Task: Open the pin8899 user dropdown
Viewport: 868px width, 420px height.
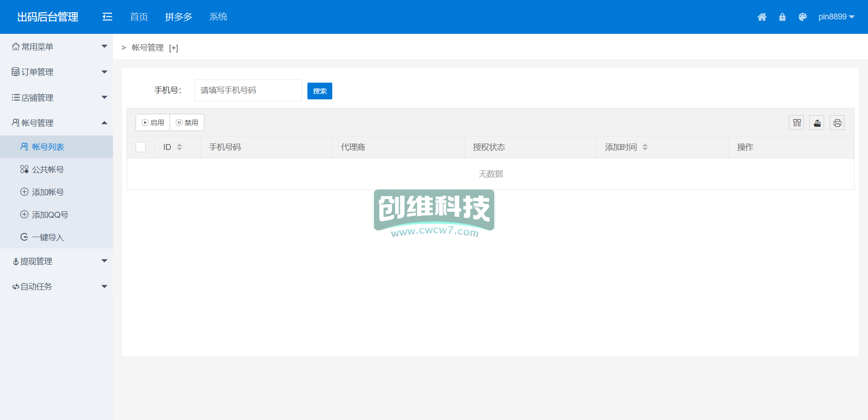Action: click(836, 17)
